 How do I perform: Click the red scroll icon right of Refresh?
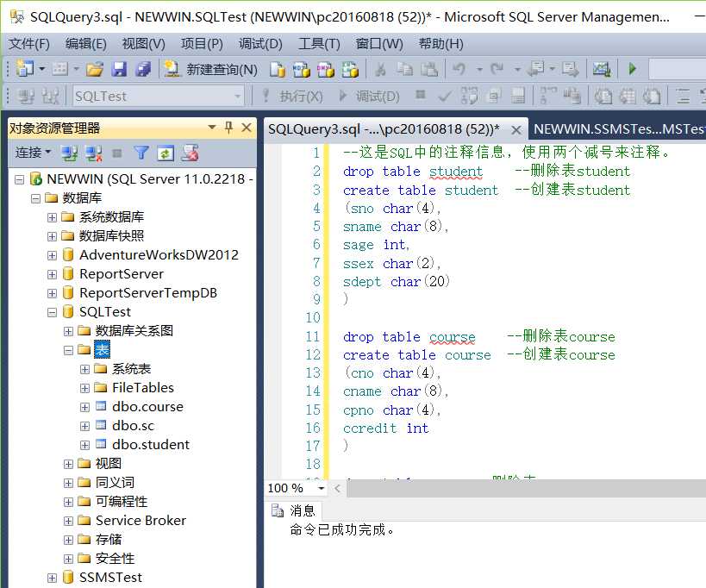[x=190, y=153]
